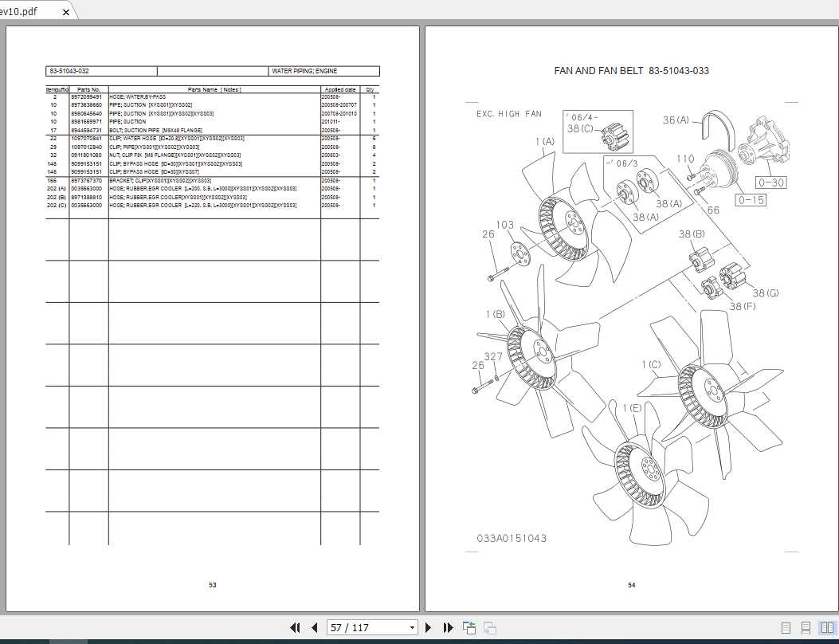Click page number 53 footer
This screenshot has width=839, height=644.
pos(213,585)
